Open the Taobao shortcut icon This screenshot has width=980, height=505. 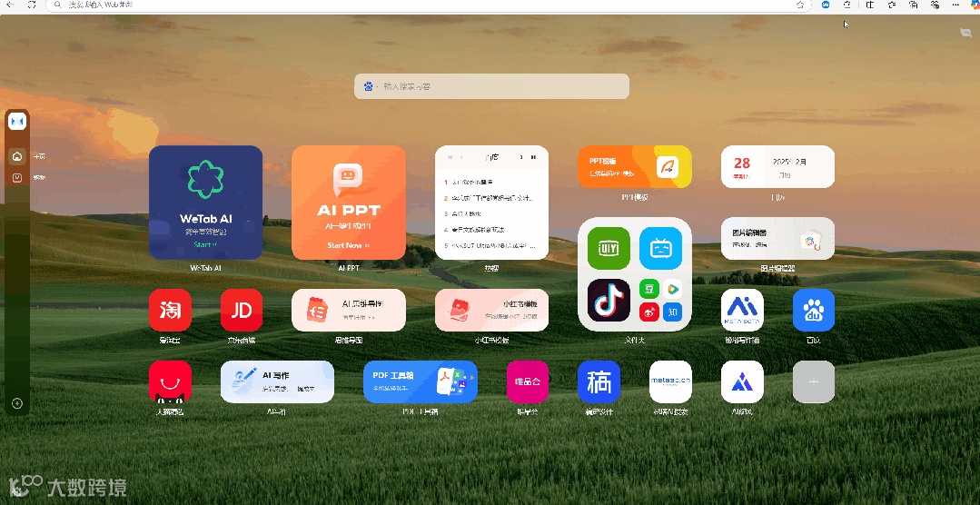(170, 310)
